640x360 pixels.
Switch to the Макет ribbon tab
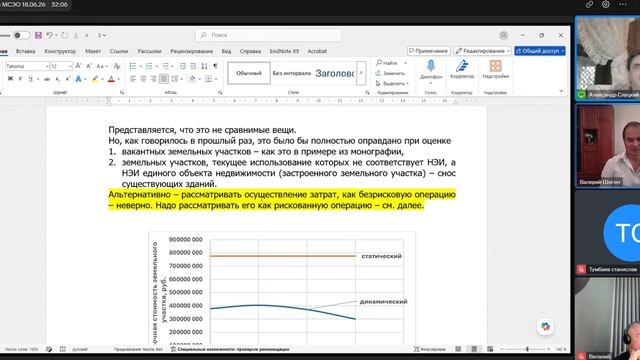[x=93, y=51]
